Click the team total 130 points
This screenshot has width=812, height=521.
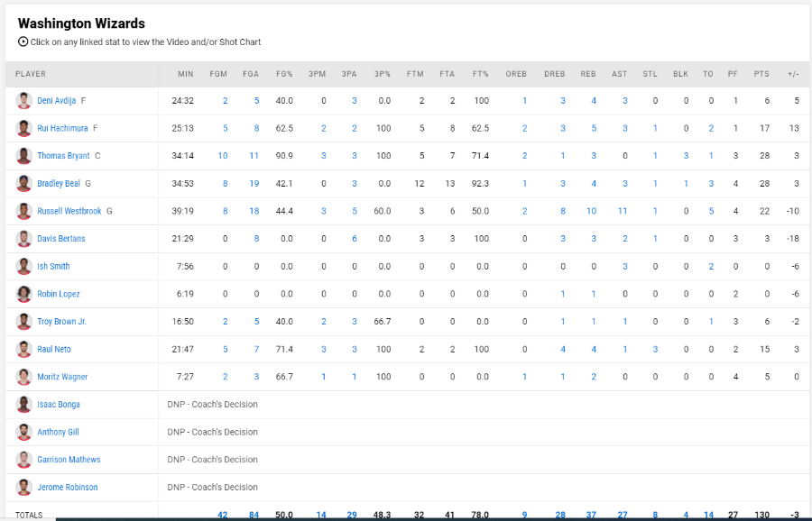click(761, 515)
